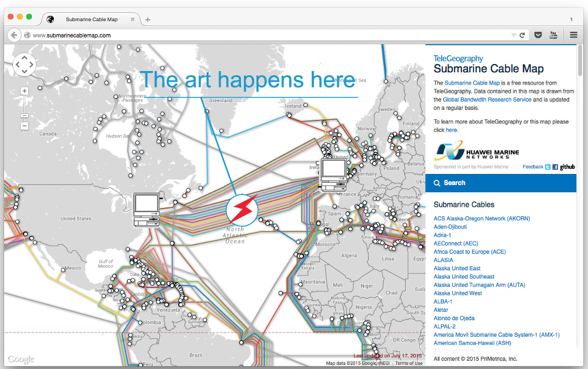This screenshot has width=588, height=369.
Task: Close the Submarine Cable Map tab
Action: tap(132, 19)
